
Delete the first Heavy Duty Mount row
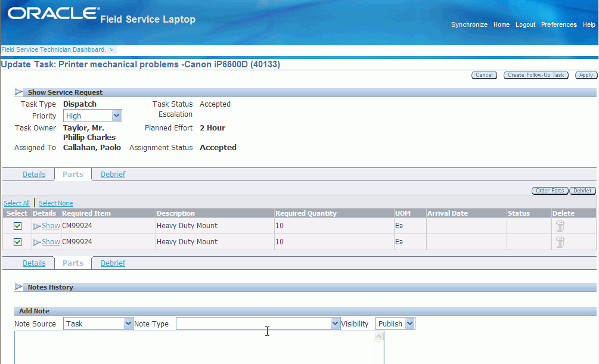point(560,226)
